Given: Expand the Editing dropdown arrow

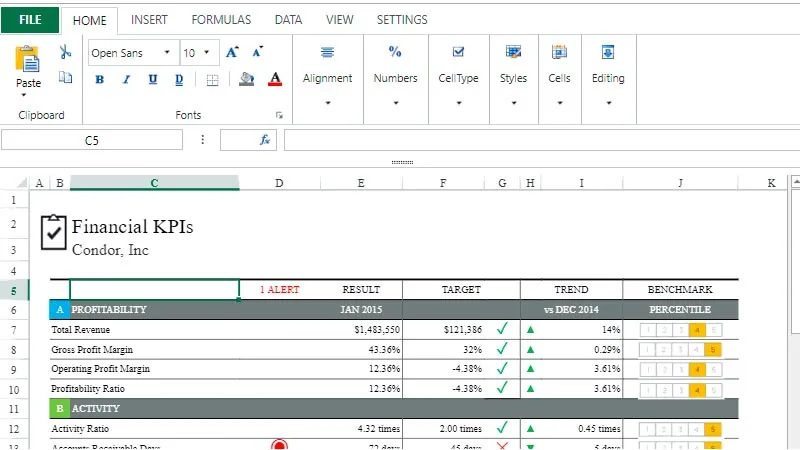Looking at the screenshot, I should 608,103.
